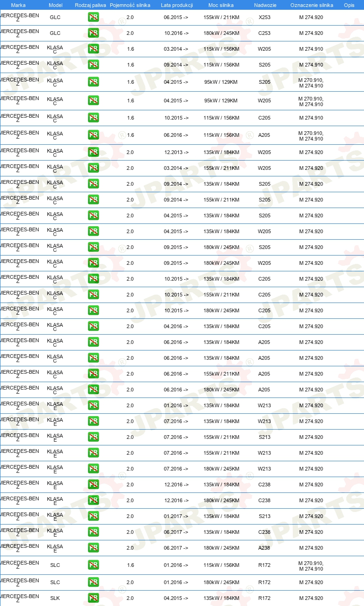Click engine code in SLC 1.6 row

click(311, 566)
